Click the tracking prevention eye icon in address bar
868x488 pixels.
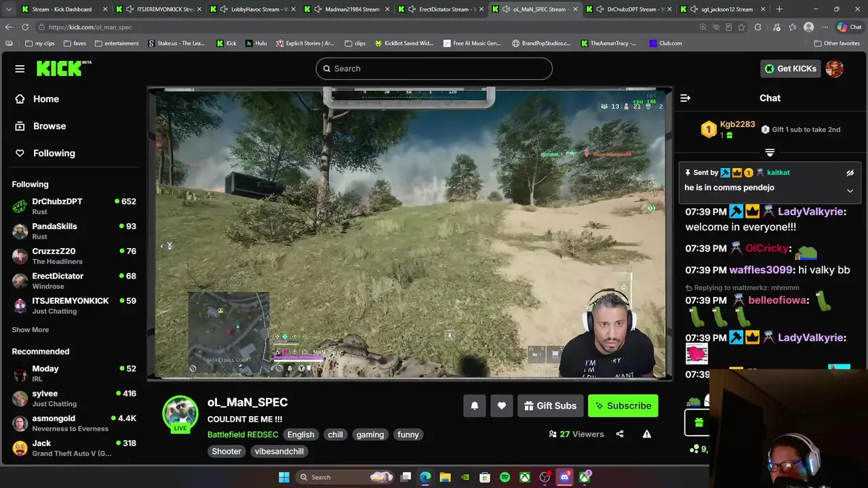[x=716, y=27]
